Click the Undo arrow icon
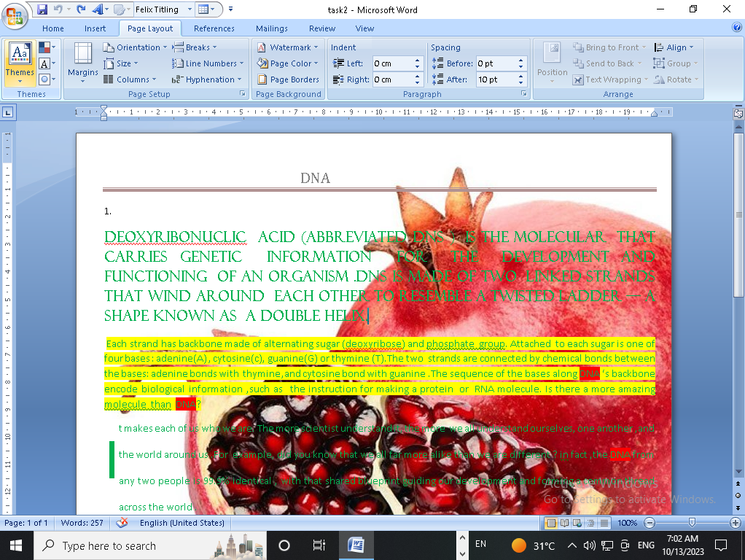The height and width of the screenshot is (560, 745). pyautogui.click(x=58, y=9)
